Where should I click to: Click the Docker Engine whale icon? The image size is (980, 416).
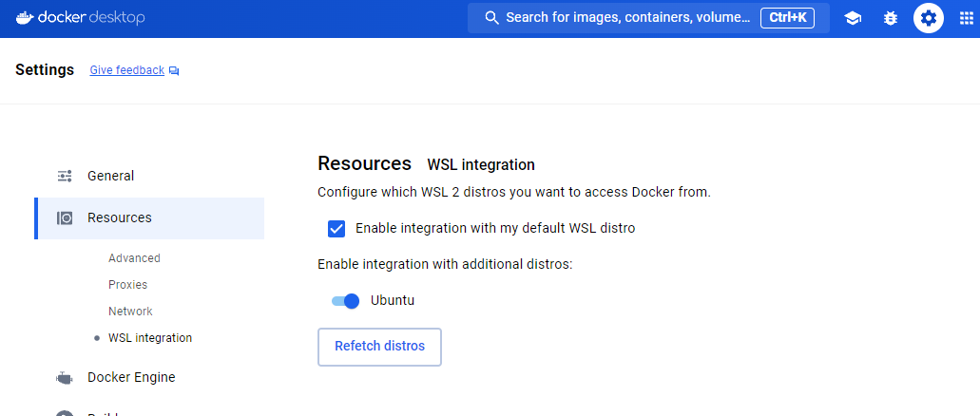(65, 378)
